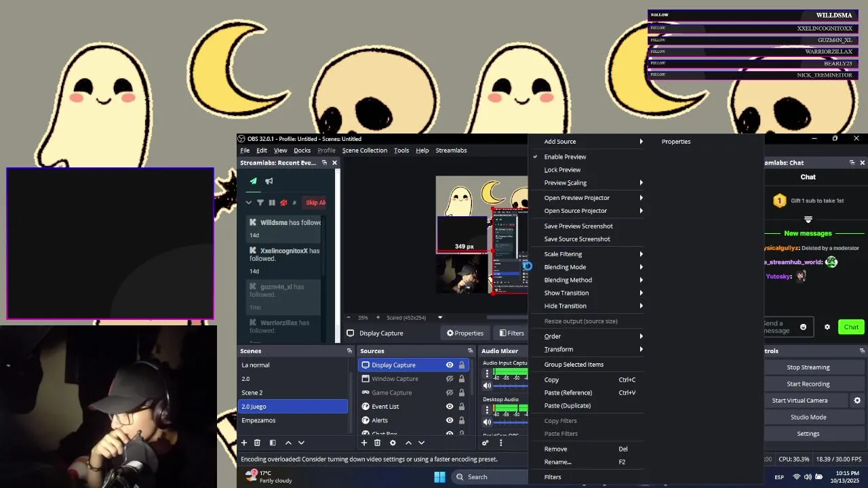This screenshot has width=868, height=488.
Task: Expand the Add Source submenu
Action: pos(589,142)
